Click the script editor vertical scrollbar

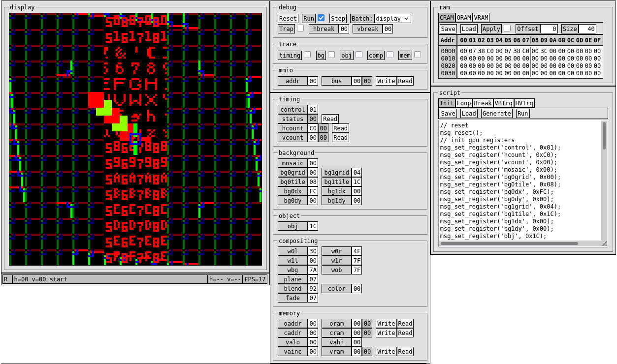point(604,135)
